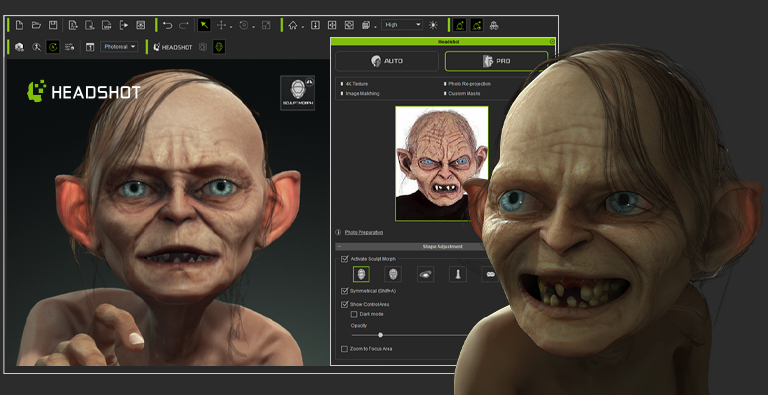Expand the Move tool dropdown arrow

click(x=231, y=27)
